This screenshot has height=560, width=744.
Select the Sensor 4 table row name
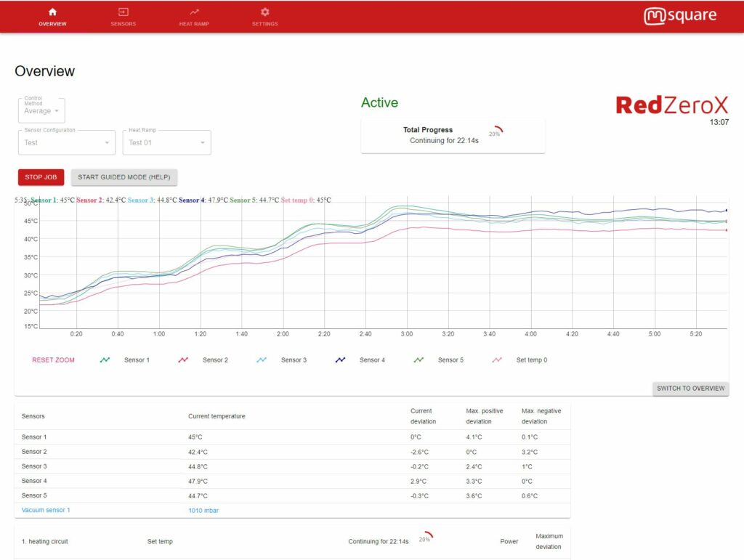click(x=34, y=482)
